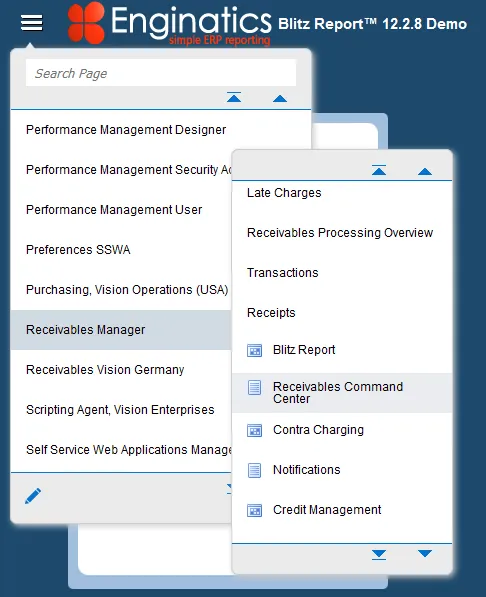This screenshot has width=486, height=597.
Task: Open the hamburger navigator menu icon
Action: (x=32, y=23)
